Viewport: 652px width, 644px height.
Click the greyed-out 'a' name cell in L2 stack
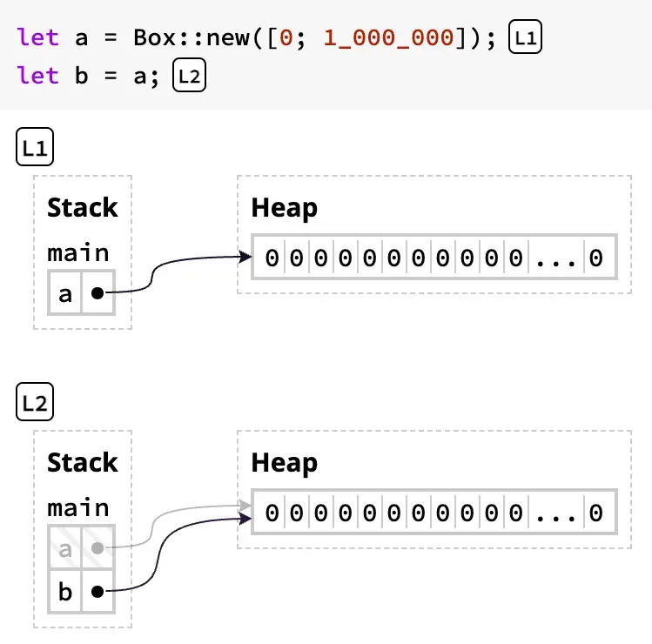[65, 548]
